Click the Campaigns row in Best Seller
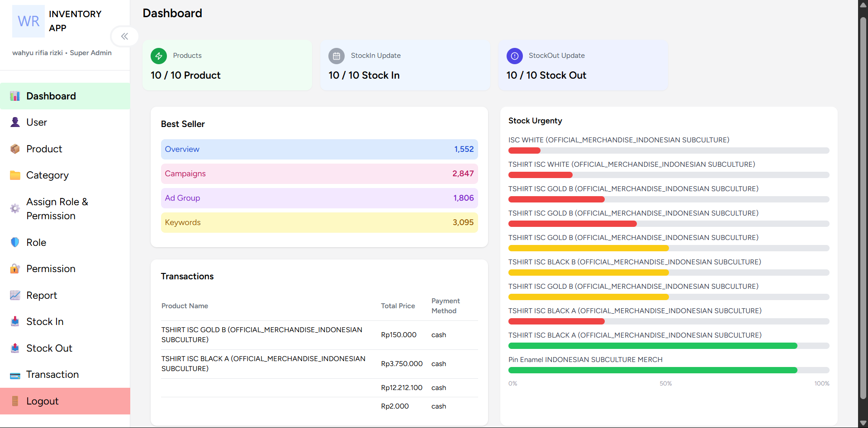The width and height of the screenshot is (868, 428). [x=319, y=174]
